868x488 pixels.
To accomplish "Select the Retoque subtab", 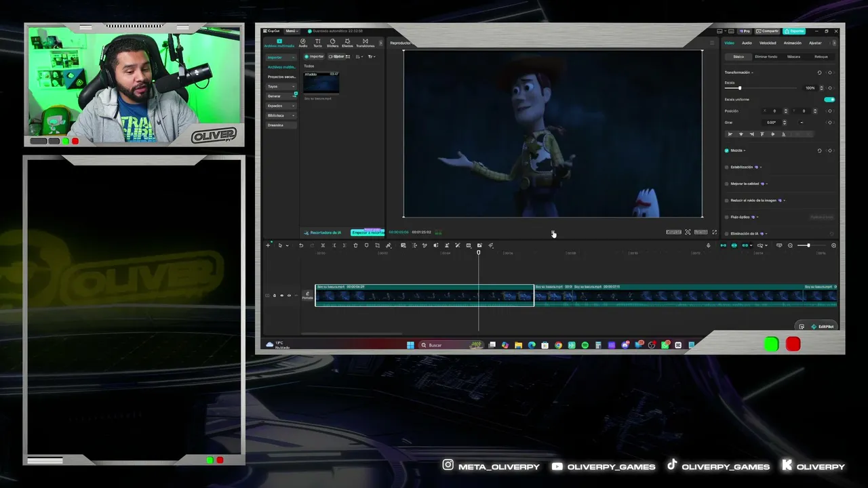I will pyautogui.click(x=821, y=57).
